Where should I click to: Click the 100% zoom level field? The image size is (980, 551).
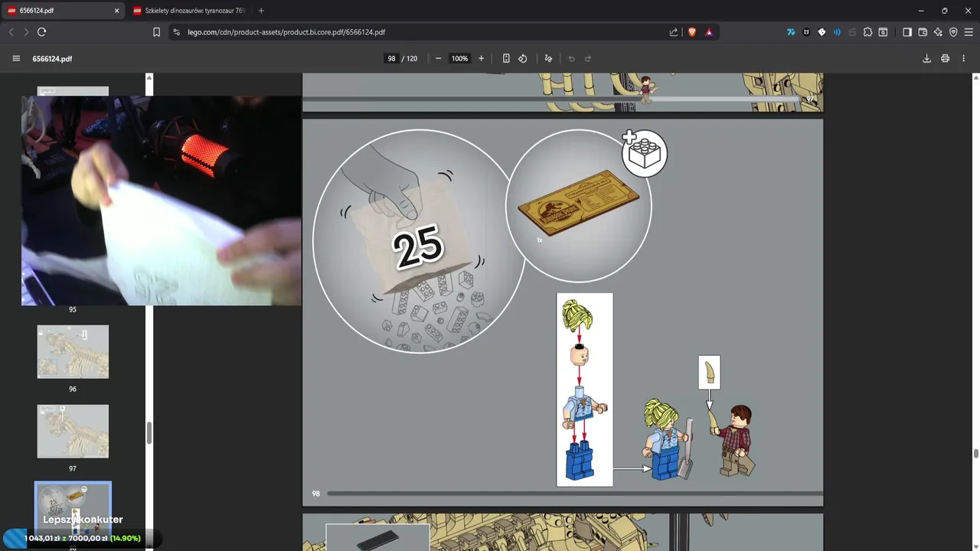(459, 58)
